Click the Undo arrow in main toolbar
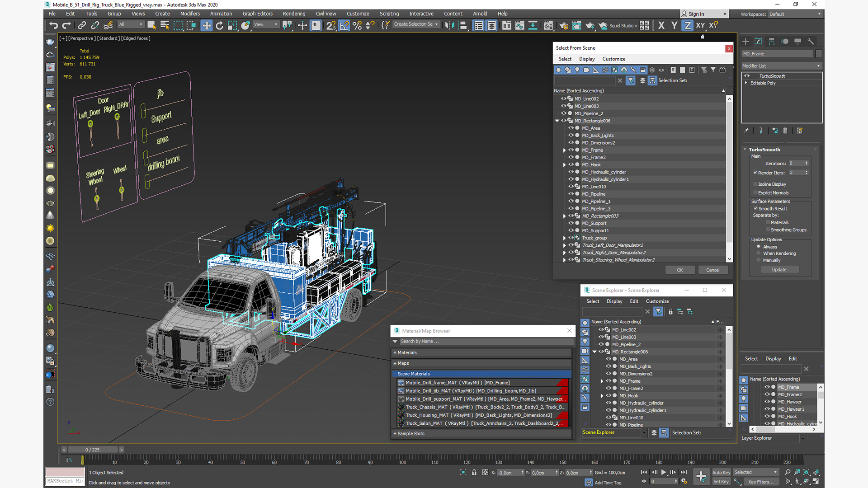868x488 pixels. [54, 25]
